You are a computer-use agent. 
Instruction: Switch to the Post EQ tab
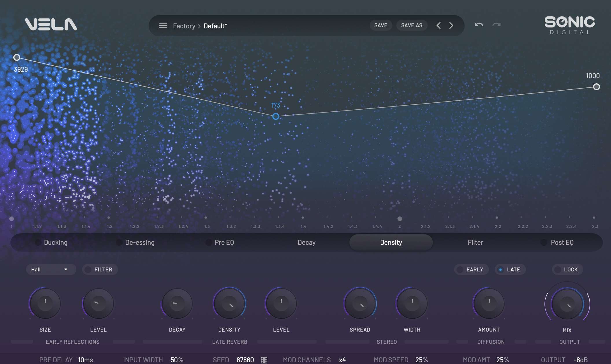point(562,242)
